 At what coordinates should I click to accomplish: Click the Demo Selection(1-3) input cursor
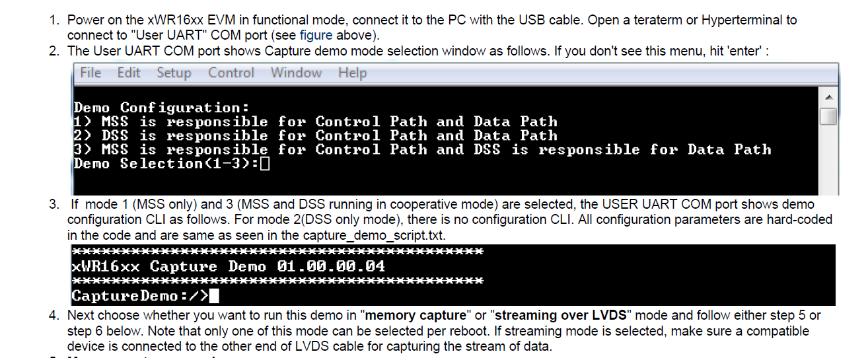tap(266, 164)
